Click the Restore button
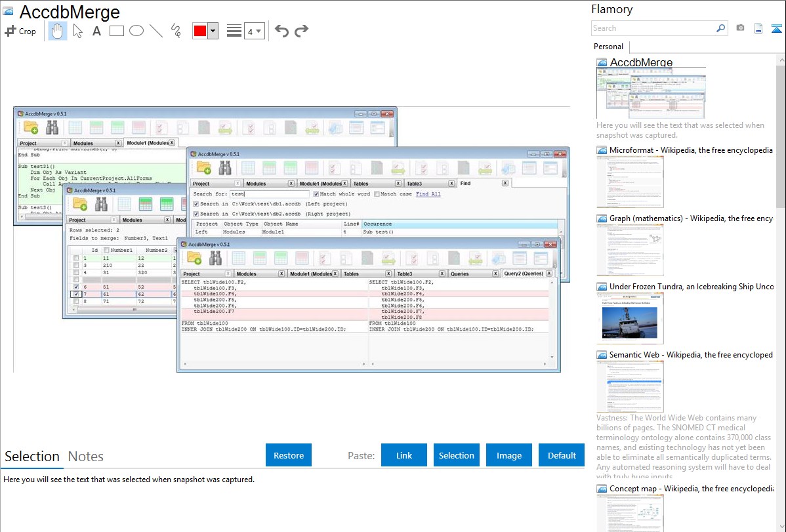786x532 pixels. [289, 455]
